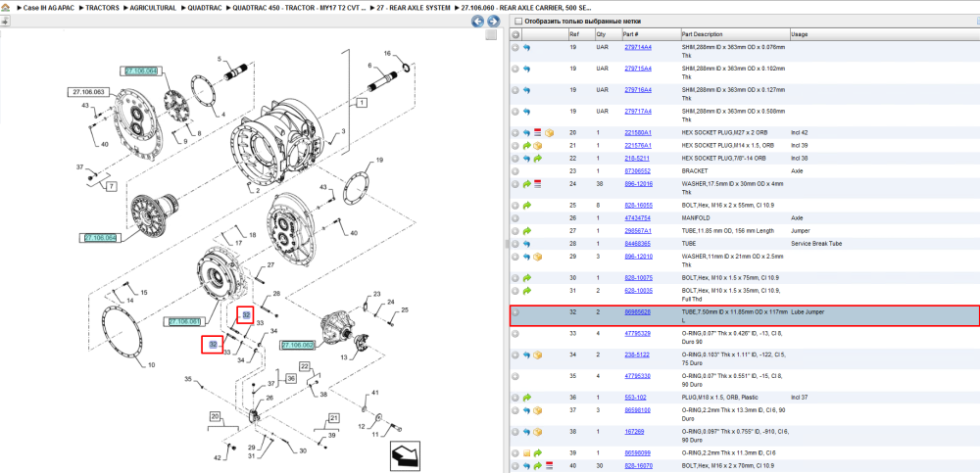Add part 279714A4 with its circle icon

515,47
